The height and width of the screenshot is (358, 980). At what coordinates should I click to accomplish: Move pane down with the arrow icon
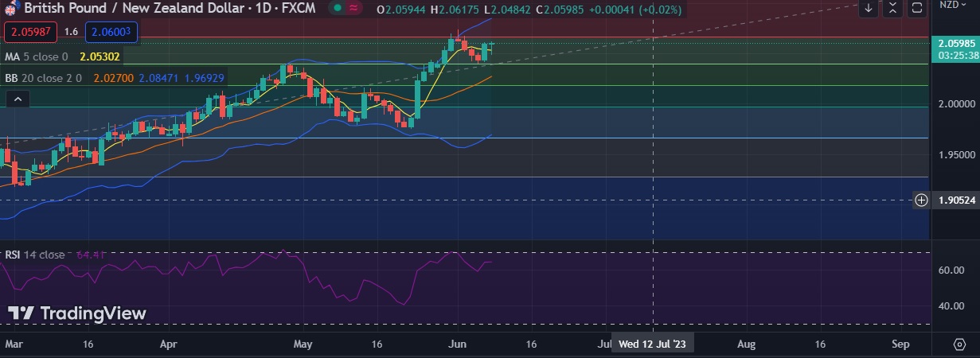click(x=869, y=9)
